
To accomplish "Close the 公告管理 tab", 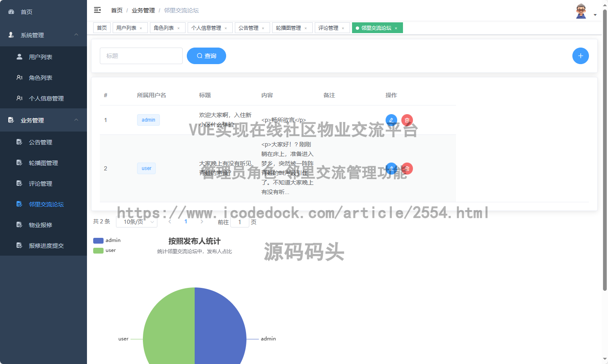I will click(x=263, y=28).
